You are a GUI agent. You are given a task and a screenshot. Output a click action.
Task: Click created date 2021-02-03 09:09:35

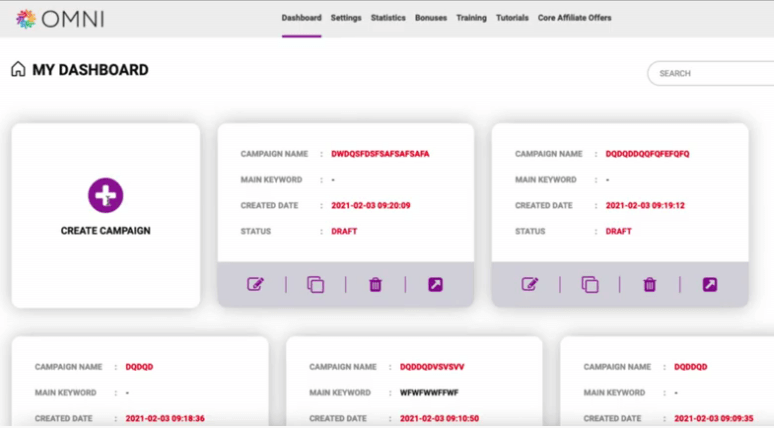(714, 418)
